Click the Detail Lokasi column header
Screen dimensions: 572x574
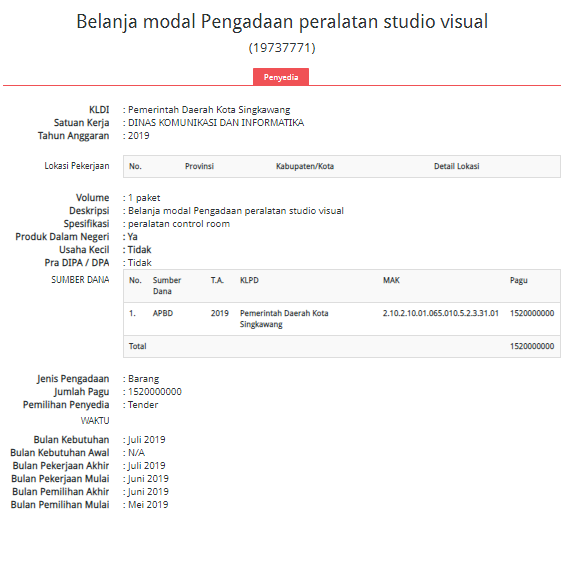[x=456, y=166]
